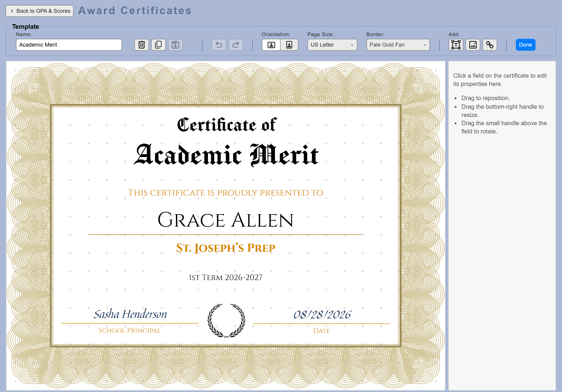Select the 'Certificate of' heading text
Screen dimensions: 562x392
pyautogui.click(x=227, y=125)
